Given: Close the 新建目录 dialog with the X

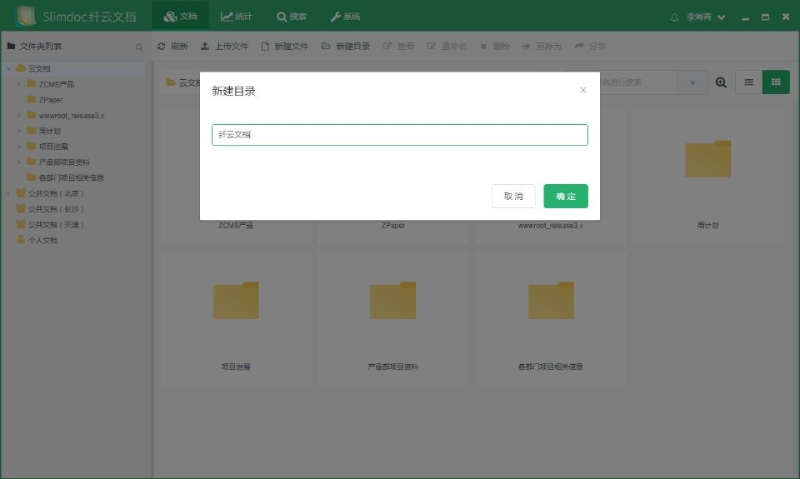Looking at the screenshot, I should (x=583, y=90).
